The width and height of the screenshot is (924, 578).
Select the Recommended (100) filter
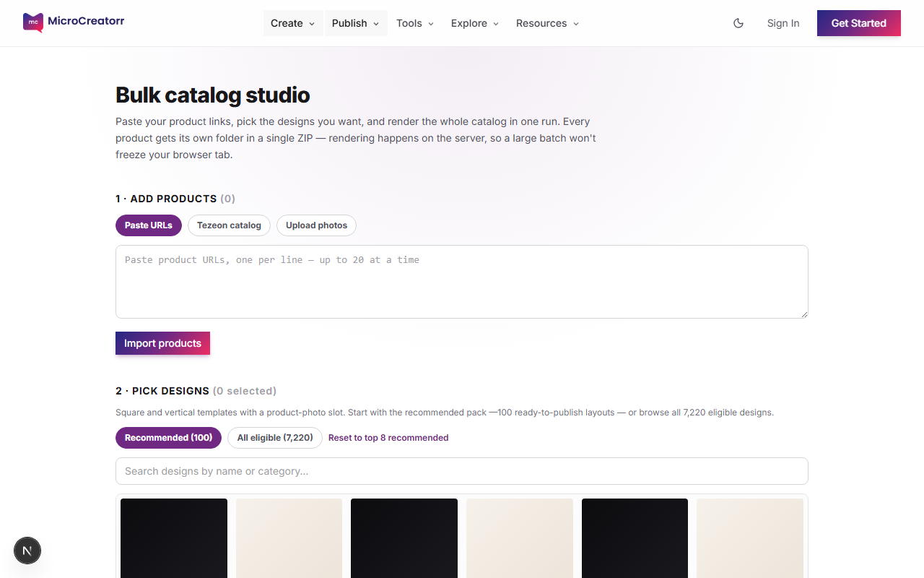click(x=168, y=438)
